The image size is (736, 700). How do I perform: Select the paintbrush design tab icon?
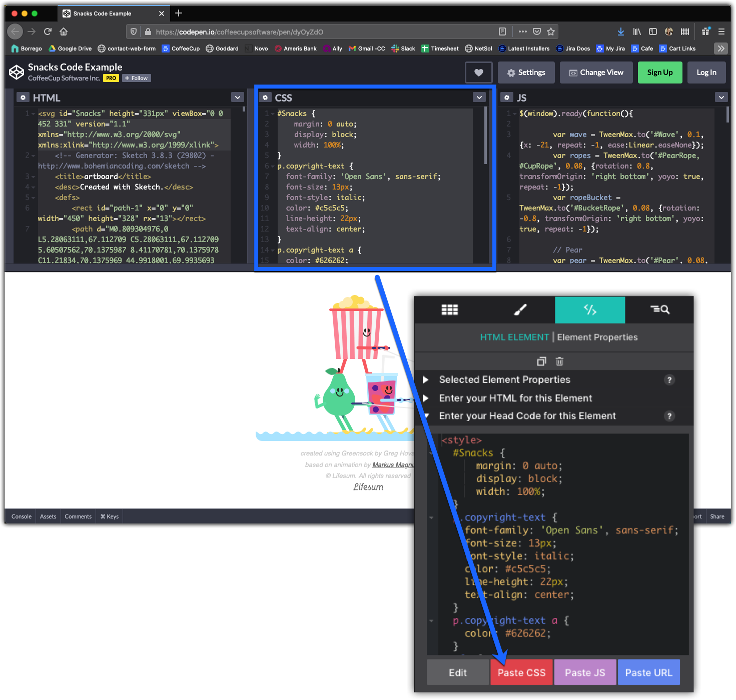pos(520,310)
